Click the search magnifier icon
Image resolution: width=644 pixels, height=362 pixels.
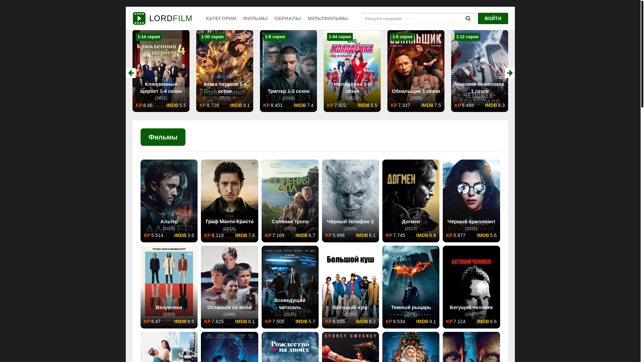point(468,18)
